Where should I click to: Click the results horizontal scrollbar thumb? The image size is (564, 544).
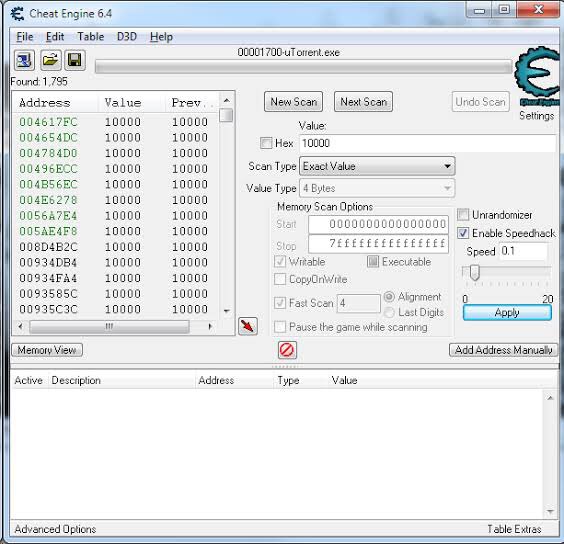pyautogui.click(x=109, y=327)
